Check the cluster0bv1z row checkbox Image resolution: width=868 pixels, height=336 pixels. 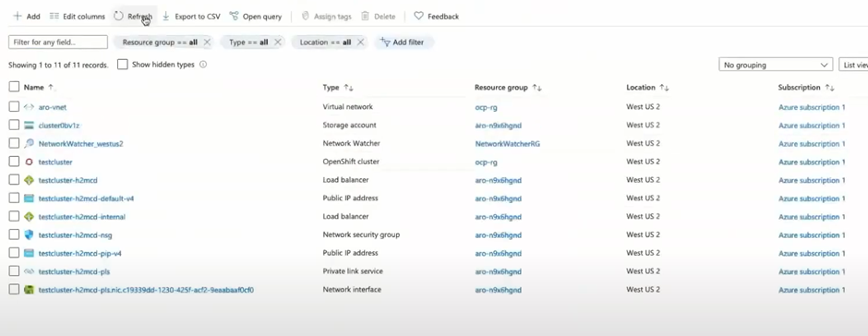14,126
